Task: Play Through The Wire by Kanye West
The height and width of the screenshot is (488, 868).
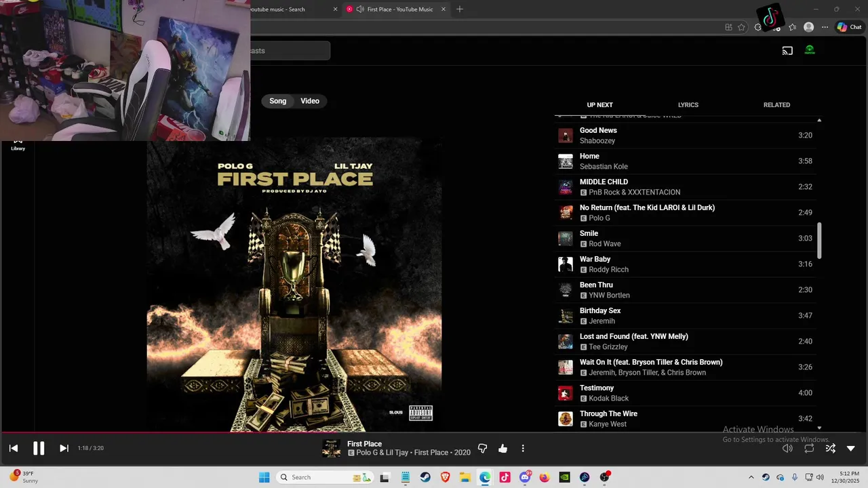Action: click(685, 419)
